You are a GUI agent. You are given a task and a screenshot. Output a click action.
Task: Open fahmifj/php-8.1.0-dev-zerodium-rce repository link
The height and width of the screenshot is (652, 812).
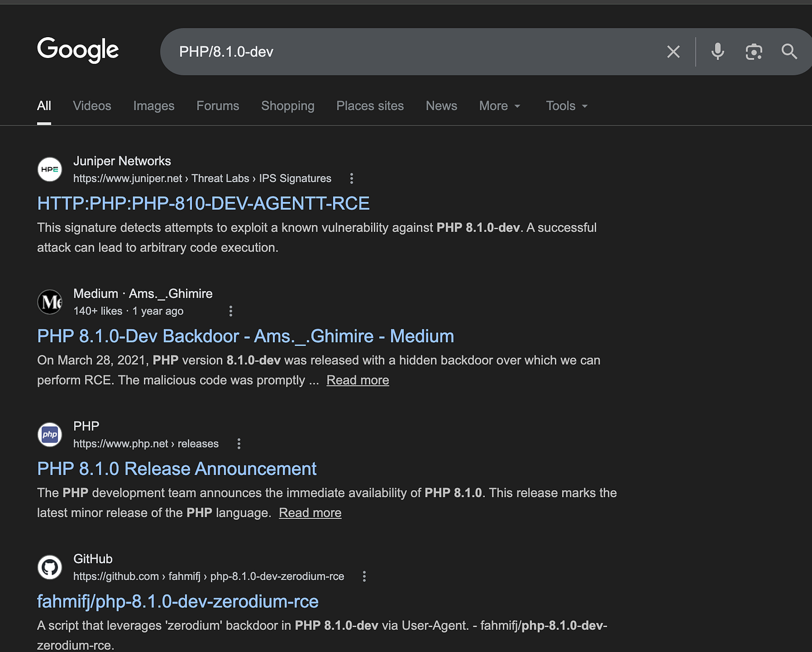click(177, 602)
